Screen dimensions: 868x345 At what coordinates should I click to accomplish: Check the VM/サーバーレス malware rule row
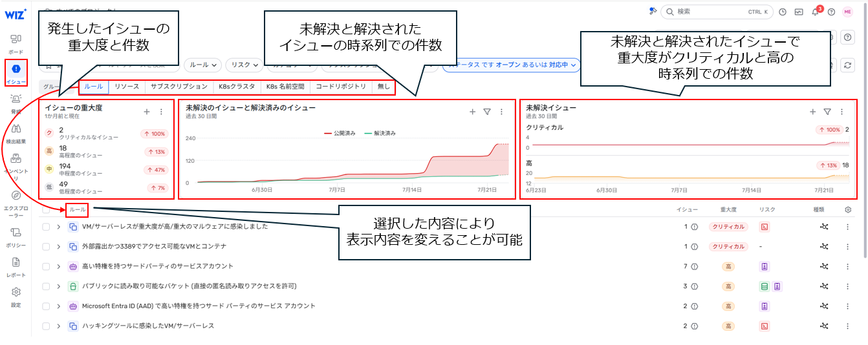pyautogui.click(x=46, y=227)
